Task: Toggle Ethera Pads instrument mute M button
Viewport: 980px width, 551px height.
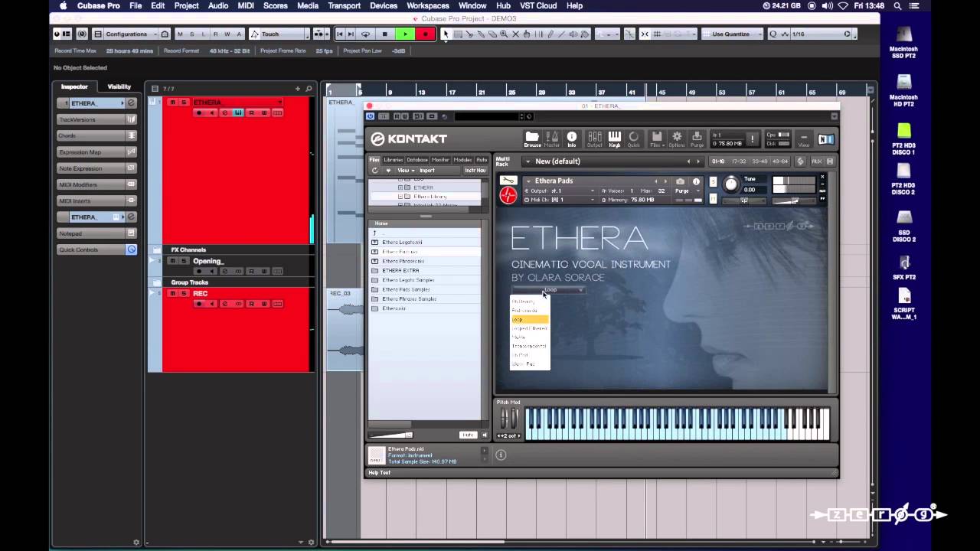Action: tap(714, 199)
